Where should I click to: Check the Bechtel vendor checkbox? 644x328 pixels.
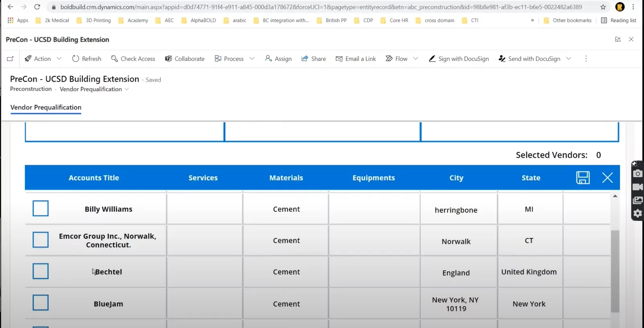click(x=41, y=271)
